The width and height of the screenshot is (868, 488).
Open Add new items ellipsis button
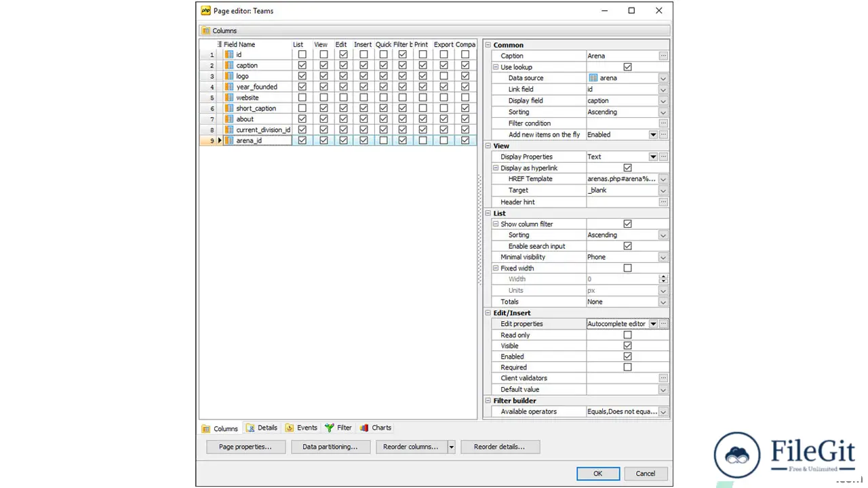coord(663,135)
